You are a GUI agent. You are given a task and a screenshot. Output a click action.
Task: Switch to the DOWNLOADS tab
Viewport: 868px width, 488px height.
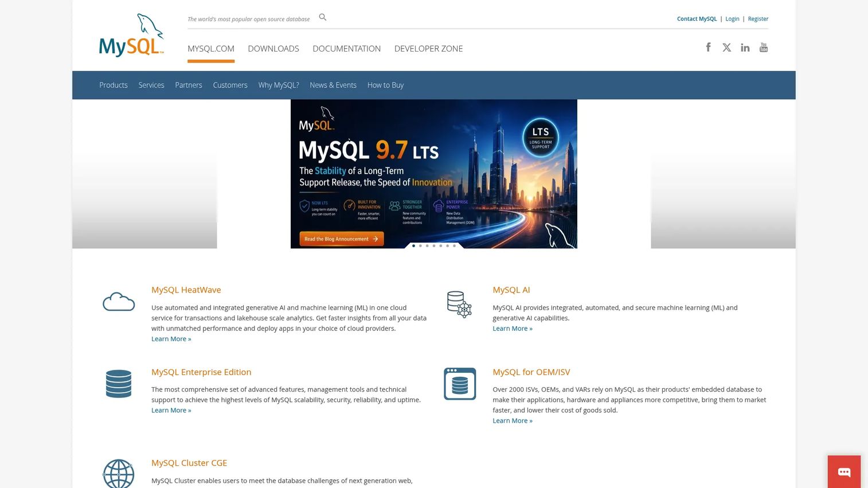coord(273,49)
